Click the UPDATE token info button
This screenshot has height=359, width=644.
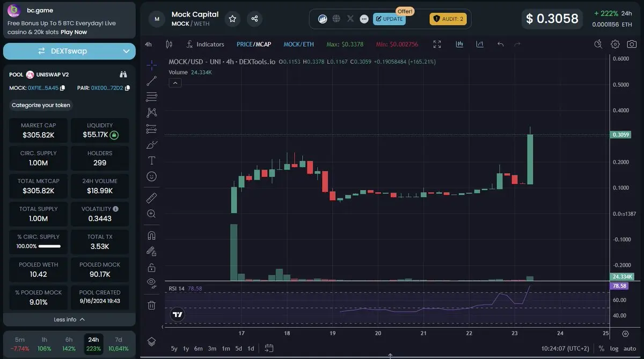(x=389, y=19)
